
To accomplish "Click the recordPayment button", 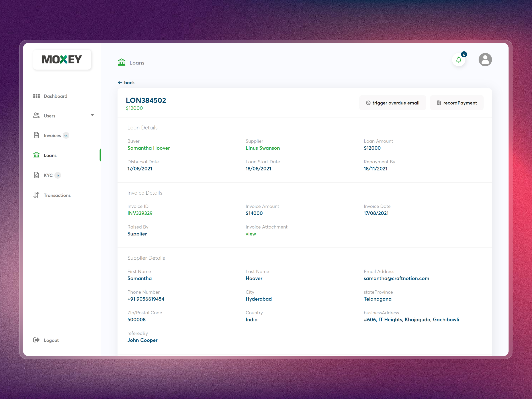I will tap(456, 103).
